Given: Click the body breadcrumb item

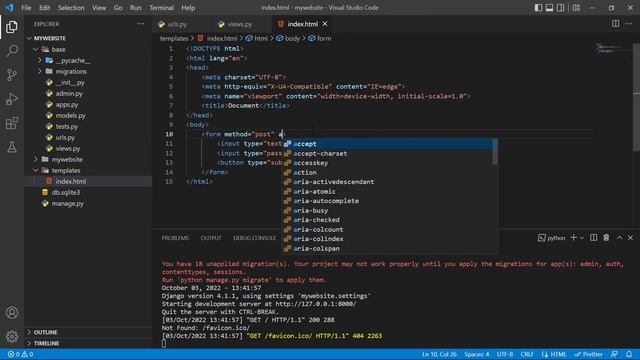Looking at the screenshot, I should coord(288,38).
